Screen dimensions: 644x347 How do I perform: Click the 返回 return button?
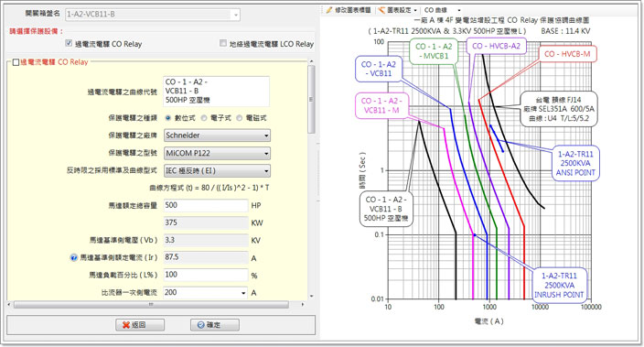click(140, 325)
